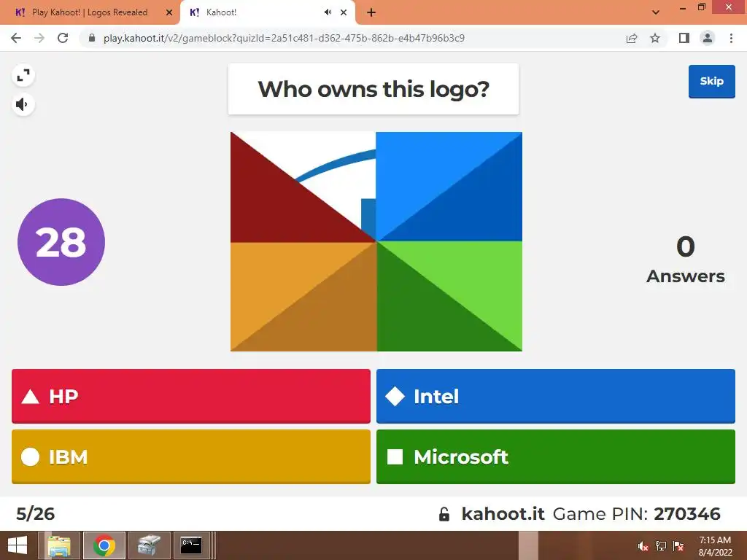Focus the address bar URL
This screenshot has height=560, width=747.
[x=284, y=38]
